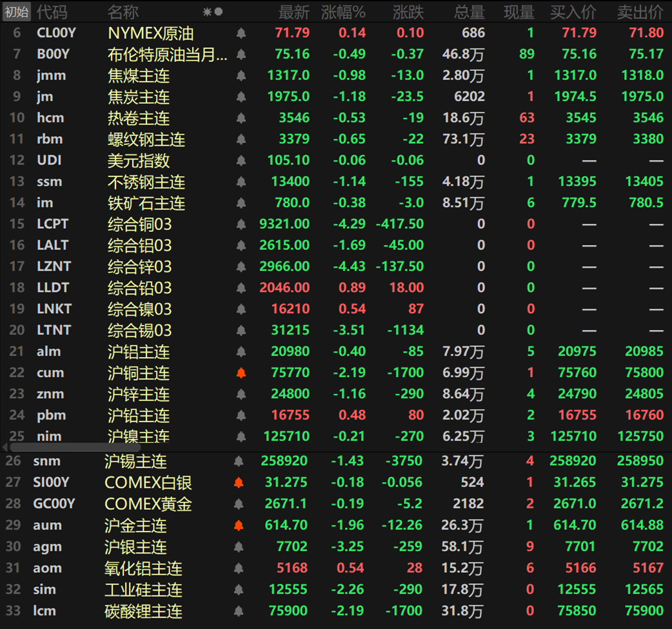Toggle the alert bell for 铁矿石主连
The width and height of the screenshot is (672, 629).
pyautogui.click(x=241, y=203)
